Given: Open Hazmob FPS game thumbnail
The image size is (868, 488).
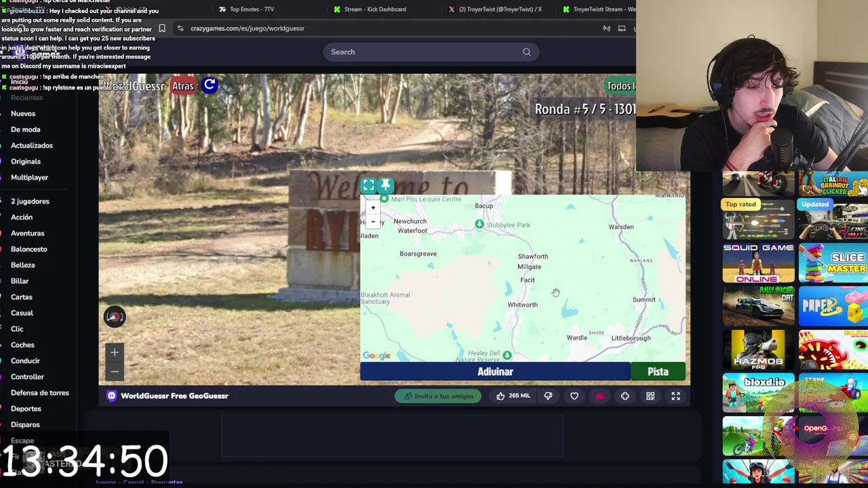Looking at the screenshot, I should pyautogui.click(x=758, y=349).
